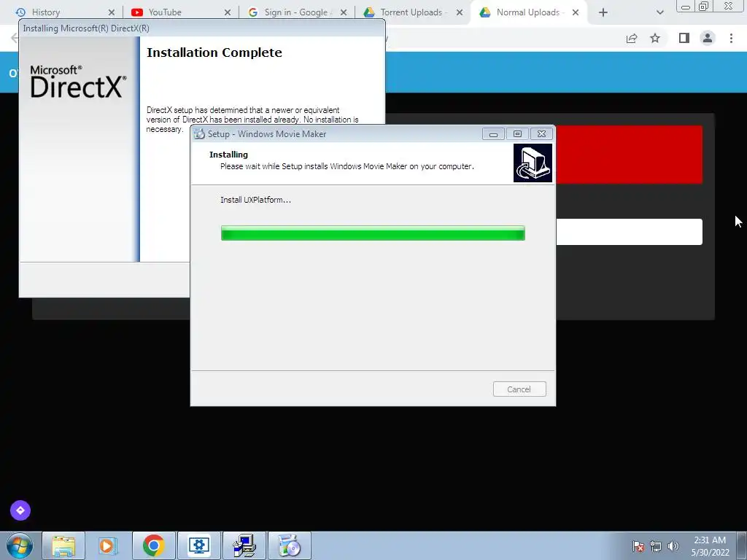
Task: Open the Sign in - Google tab
Action: [295, 12]
